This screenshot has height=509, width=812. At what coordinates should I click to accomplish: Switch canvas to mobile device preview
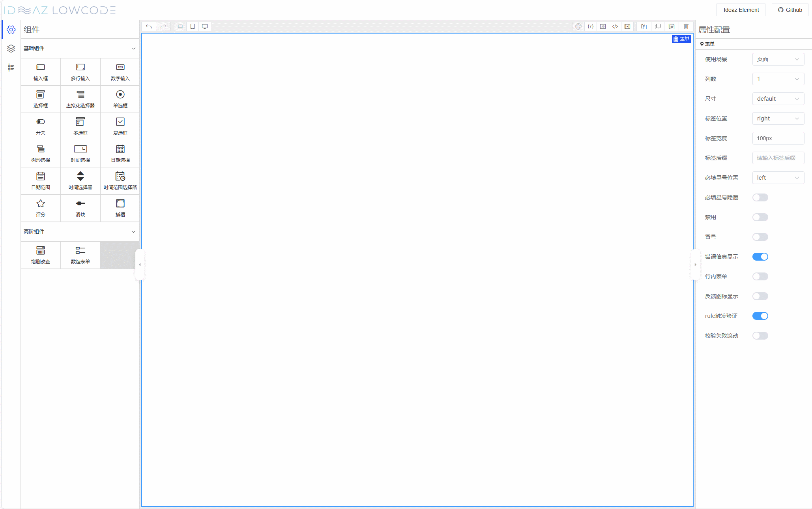coord(193,26)
